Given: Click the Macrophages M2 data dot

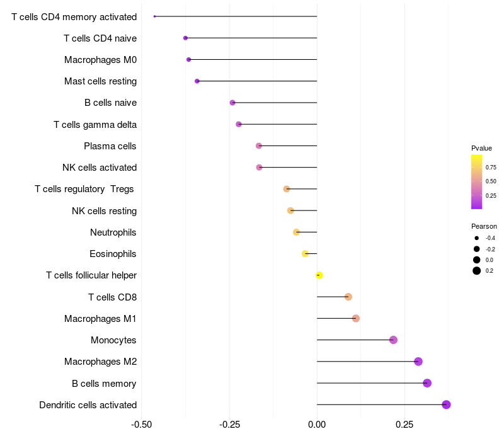Looking at the screenshot, I should tap(418, 362).
